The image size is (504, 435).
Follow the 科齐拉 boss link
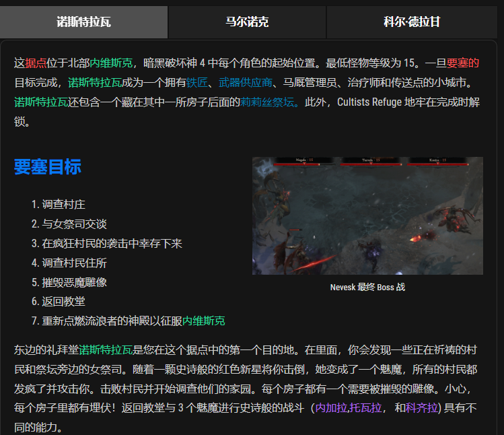pyautogui.click(x=422, y=408)
